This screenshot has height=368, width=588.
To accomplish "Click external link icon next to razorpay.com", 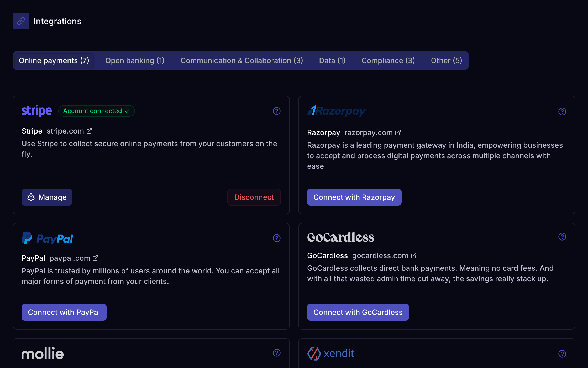I will pos(398,132).
